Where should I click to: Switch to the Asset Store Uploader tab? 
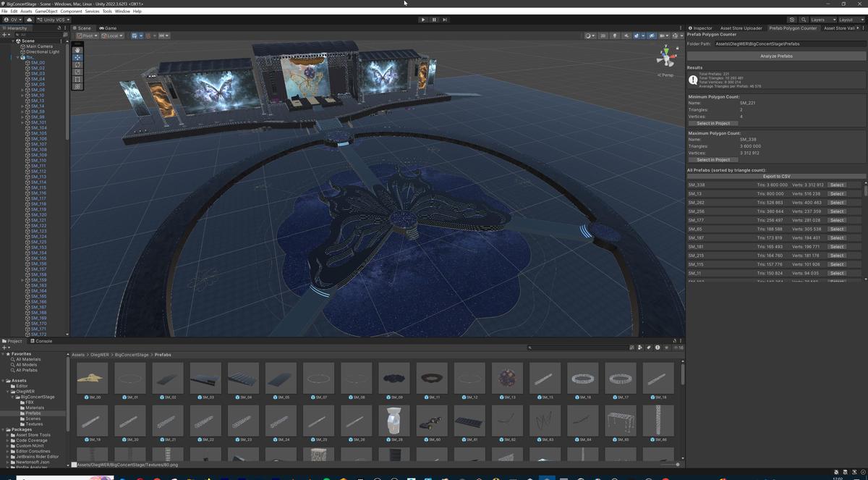coord(741,28)
